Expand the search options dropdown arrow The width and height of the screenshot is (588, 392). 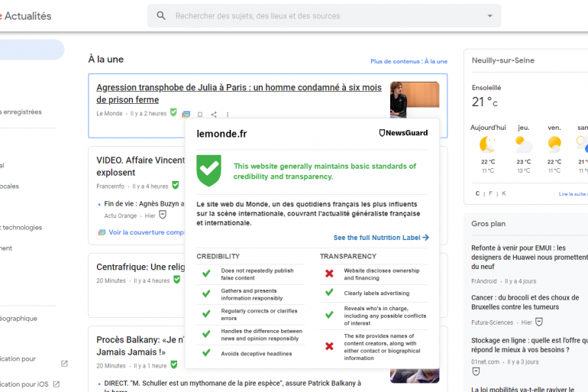click(489, 15)
